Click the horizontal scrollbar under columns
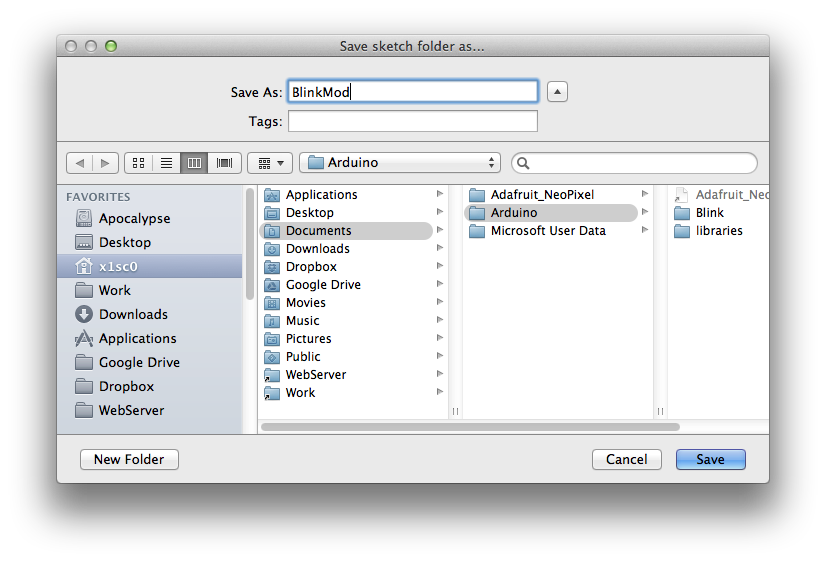Image resolution: width=826 pixels, height=562 pixels. [470, 426]
